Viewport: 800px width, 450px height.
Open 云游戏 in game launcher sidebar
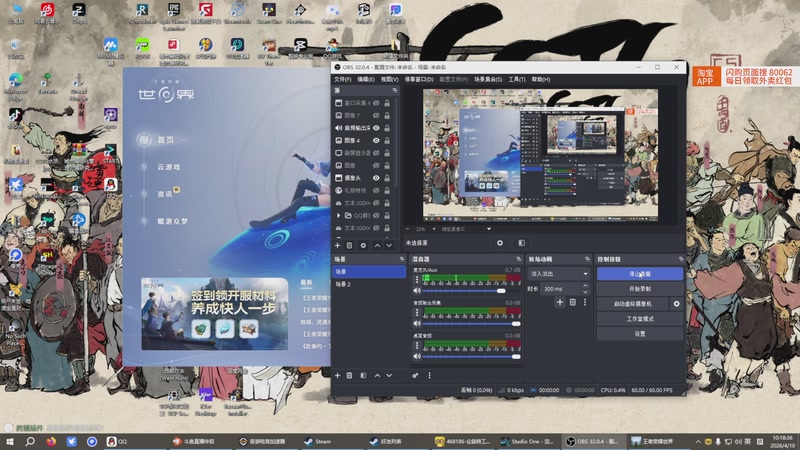click(x=168, y=167)
